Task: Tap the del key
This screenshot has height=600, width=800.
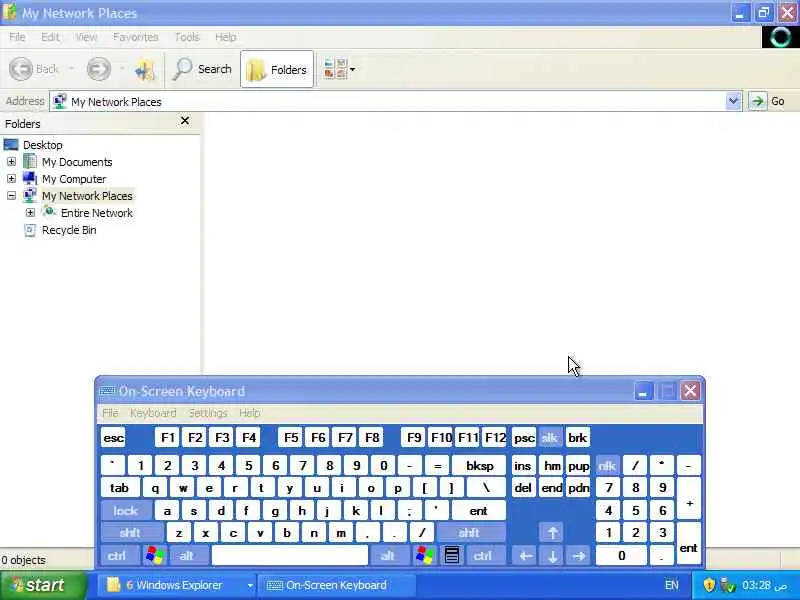Action: [x=523, y=488]
